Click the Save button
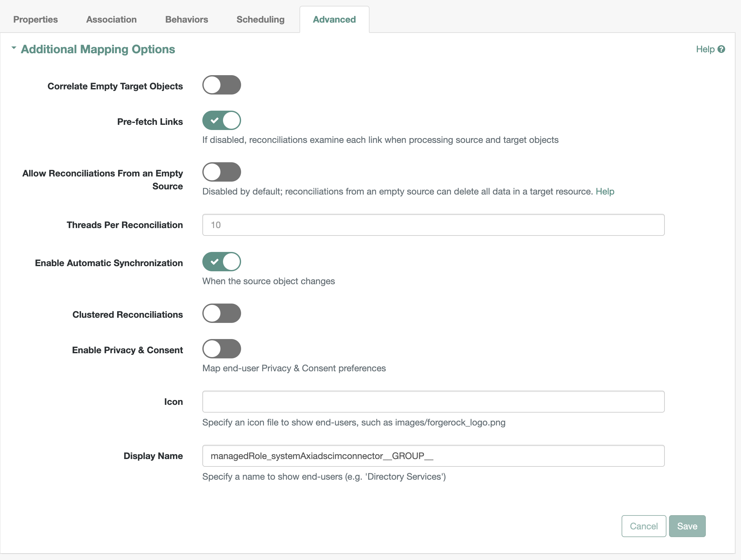741x560 pixels. point(687,526)
